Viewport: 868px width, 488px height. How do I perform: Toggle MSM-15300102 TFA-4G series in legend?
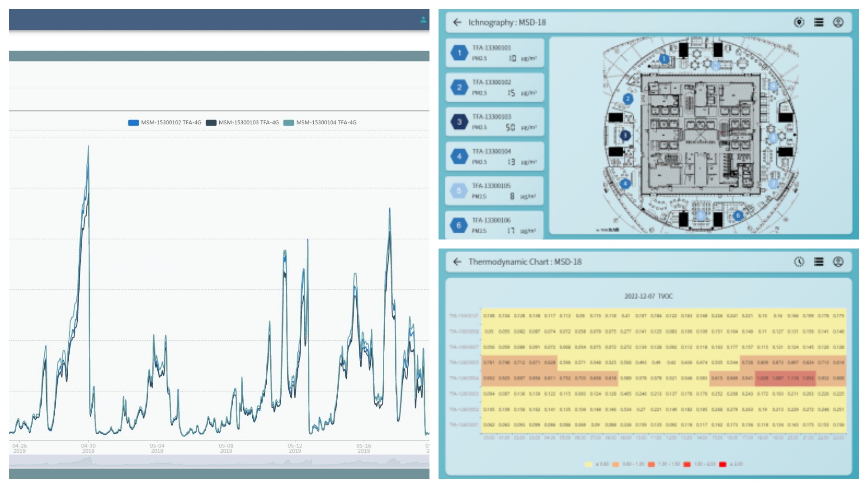165,122
